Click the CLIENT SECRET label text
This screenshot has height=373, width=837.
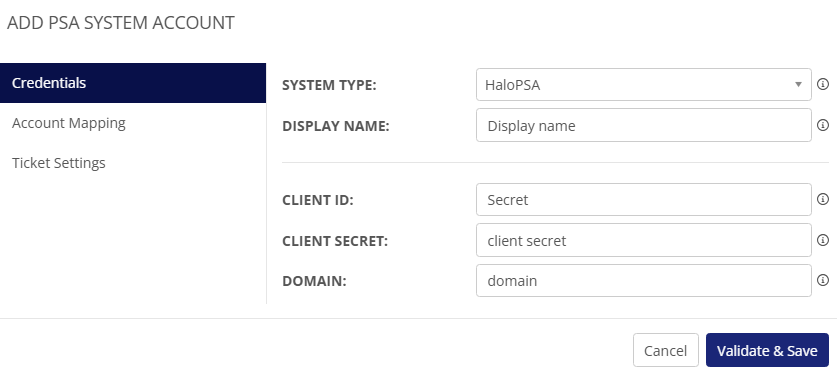click(x=335, y=241)
